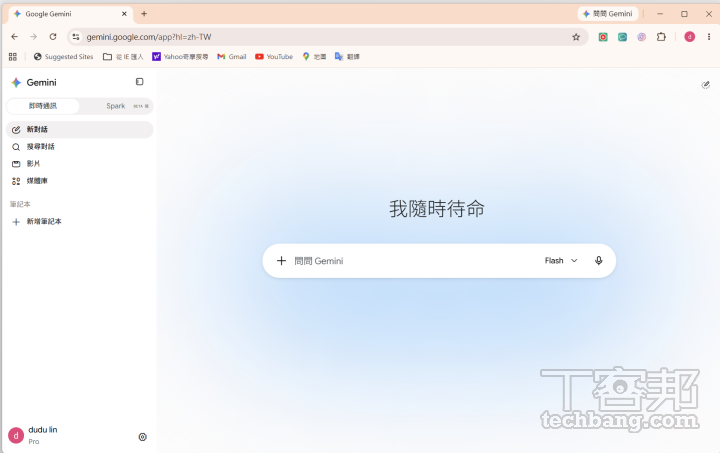Add a notebook with 新增筆記本
720x453 pixels.
79,222
